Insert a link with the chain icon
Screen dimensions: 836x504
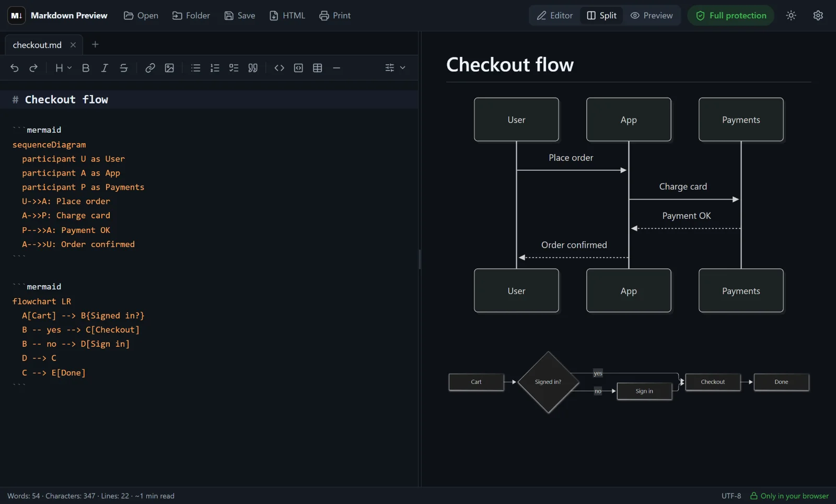pos(150,68)
